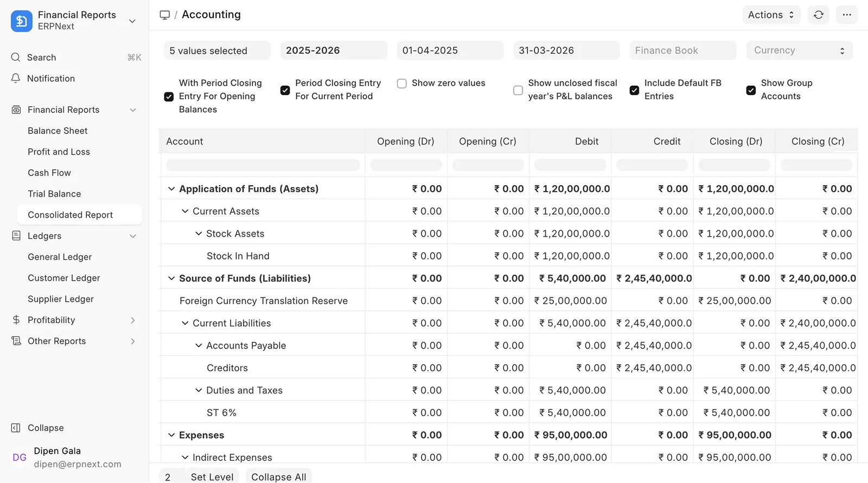This screenshot has height=483, width=868.
Task: Click the Financial Reports app logo
Action: click(x=22, y=21)
